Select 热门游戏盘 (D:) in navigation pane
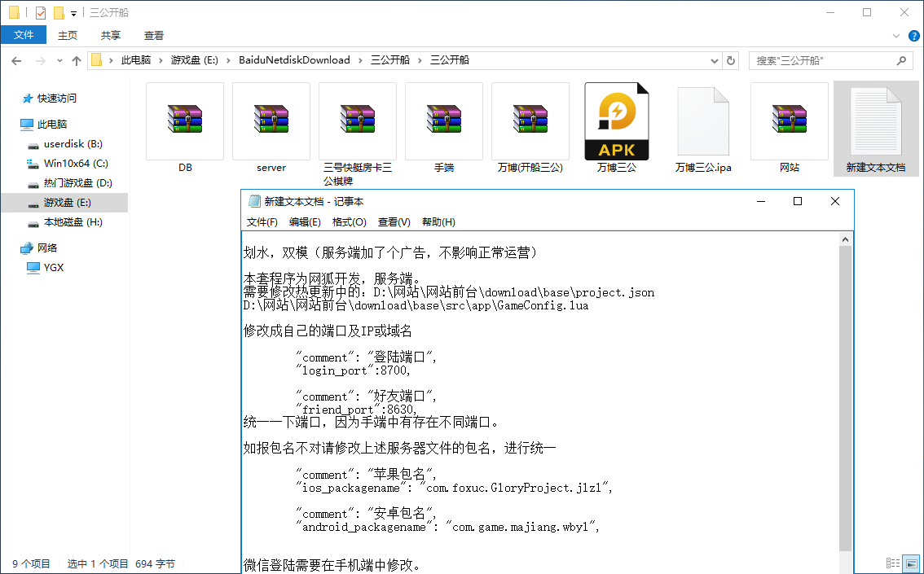 tap(77, 183)
